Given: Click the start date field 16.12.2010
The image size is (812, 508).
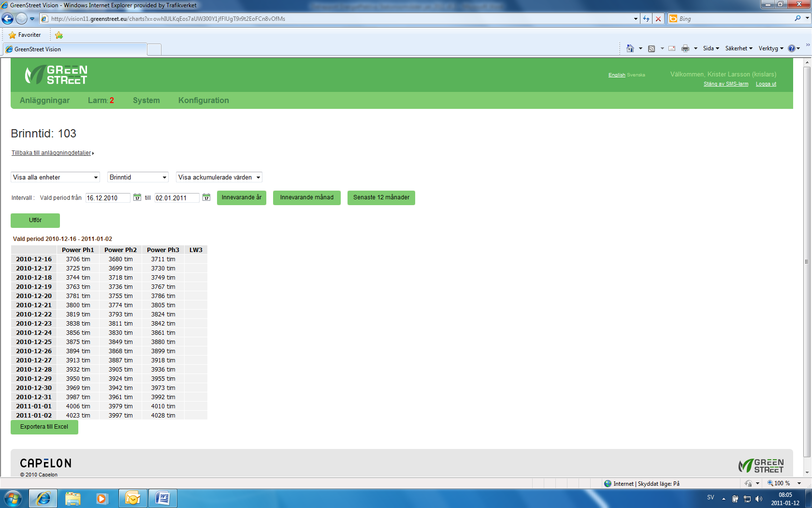Looking at the screenshot, I should coord(108,198).
